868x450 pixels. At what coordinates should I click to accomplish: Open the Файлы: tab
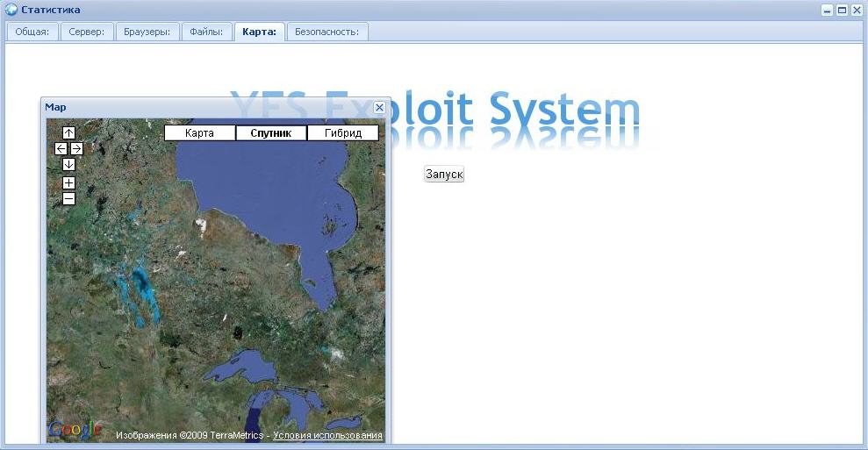tap(206, 32)
